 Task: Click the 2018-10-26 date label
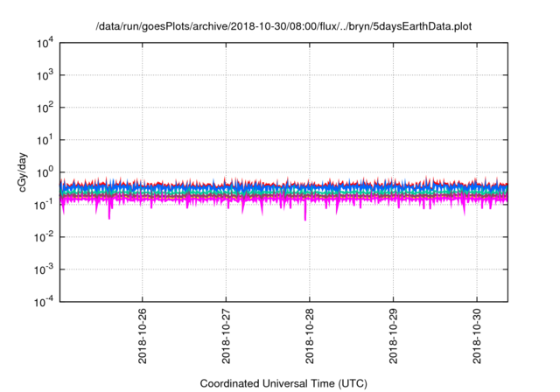point(142,336)
